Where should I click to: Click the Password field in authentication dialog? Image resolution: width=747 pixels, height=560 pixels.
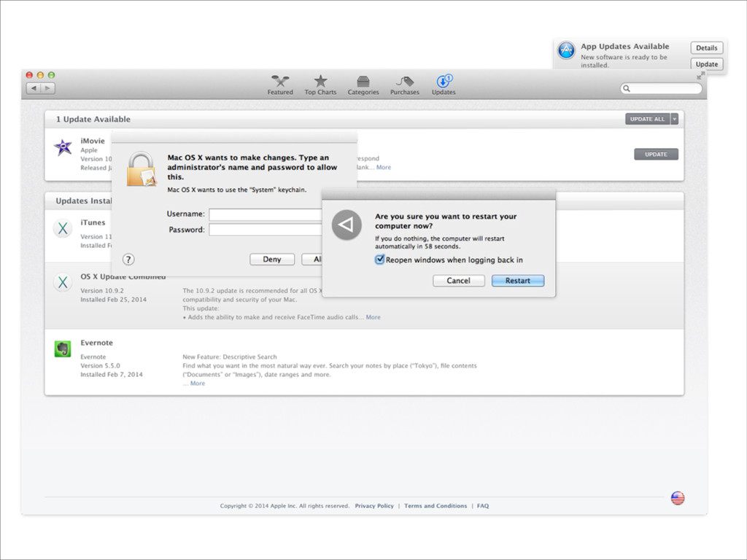click(266, 230)
